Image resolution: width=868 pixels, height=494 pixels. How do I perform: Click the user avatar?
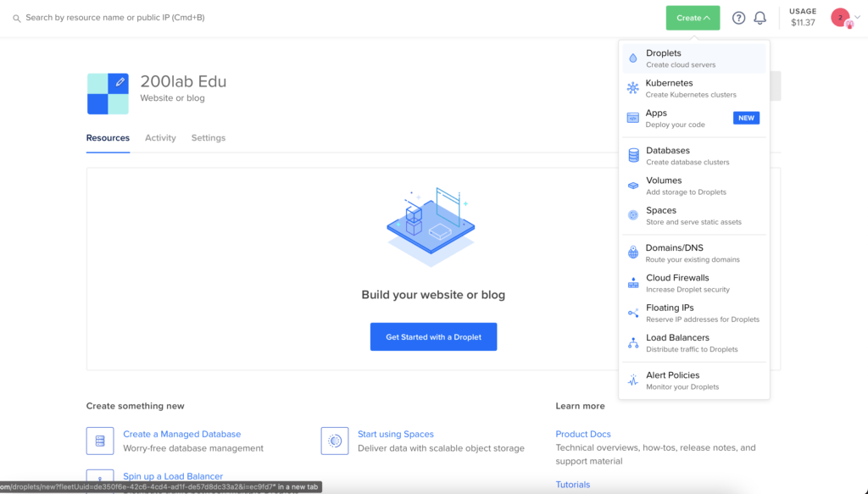pyautogui.click(x=841, y=18)
